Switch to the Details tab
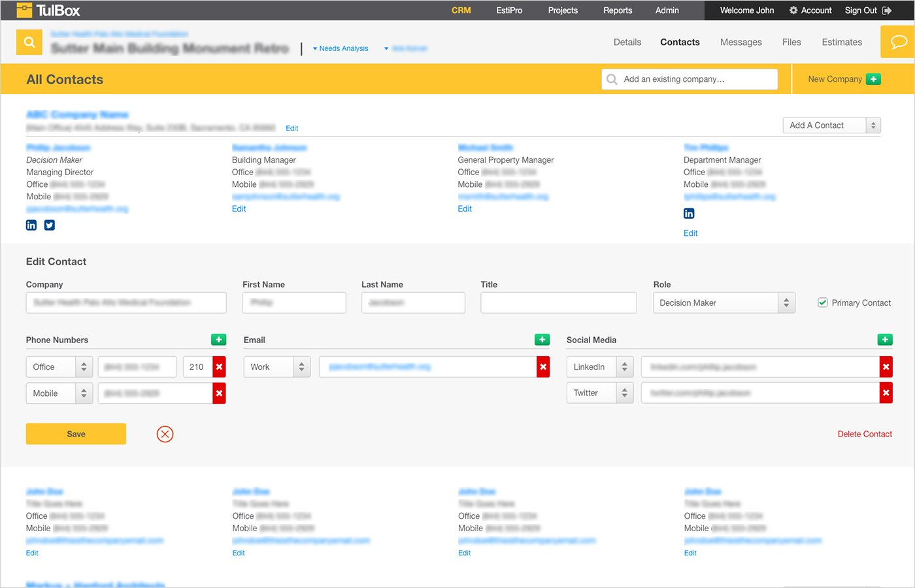 pos(627,42)
